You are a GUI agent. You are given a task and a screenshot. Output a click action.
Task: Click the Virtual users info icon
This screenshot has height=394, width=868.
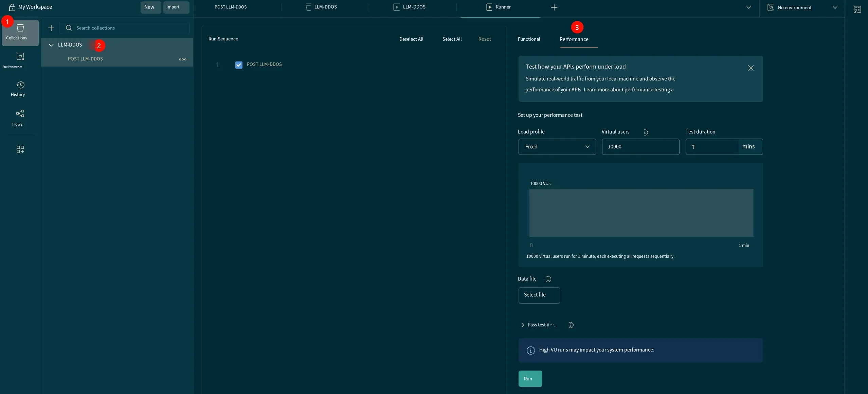pyautogui.click(x=646, y=132)
